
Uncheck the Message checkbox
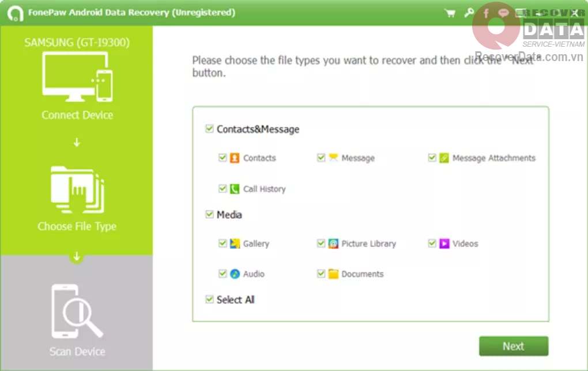point(321,157)
